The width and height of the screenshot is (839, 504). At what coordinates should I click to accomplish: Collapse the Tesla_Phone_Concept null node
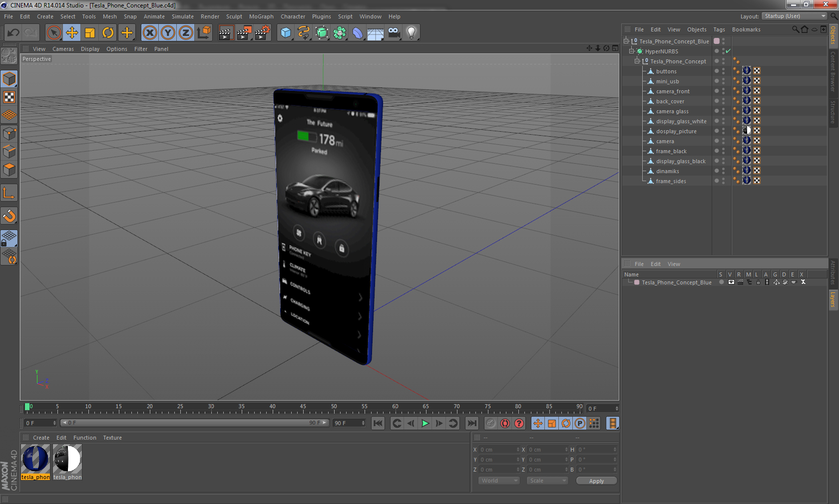pyautogui.click(x=637, y=61)
